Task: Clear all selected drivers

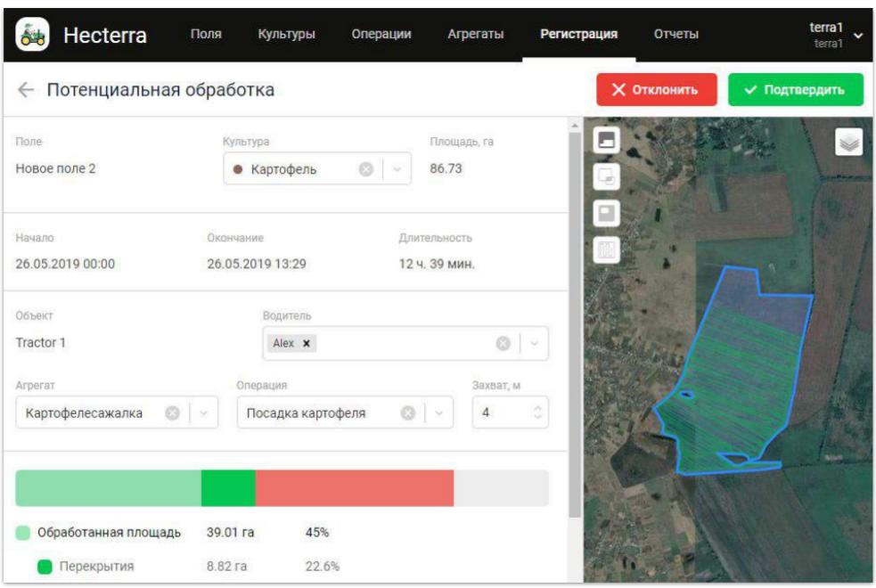Action: pos(503,343)
